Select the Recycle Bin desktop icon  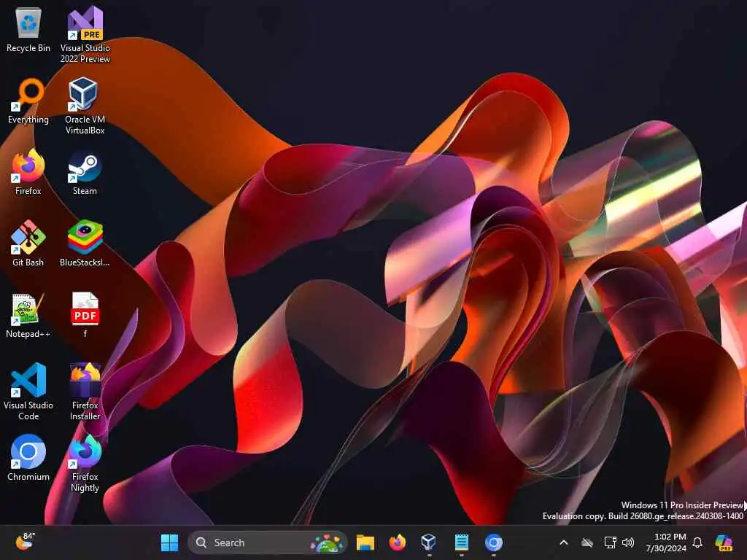(28, 29)
